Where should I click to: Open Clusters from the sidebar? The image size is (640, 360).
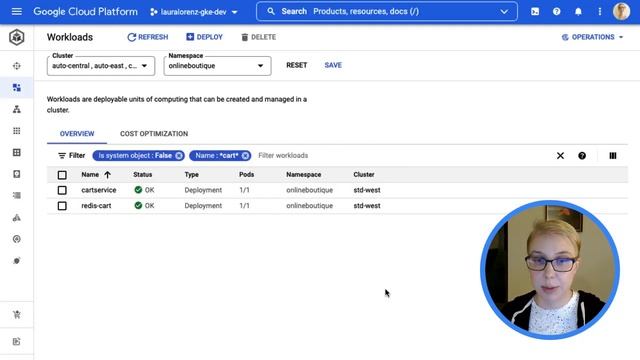coord(17,66)
